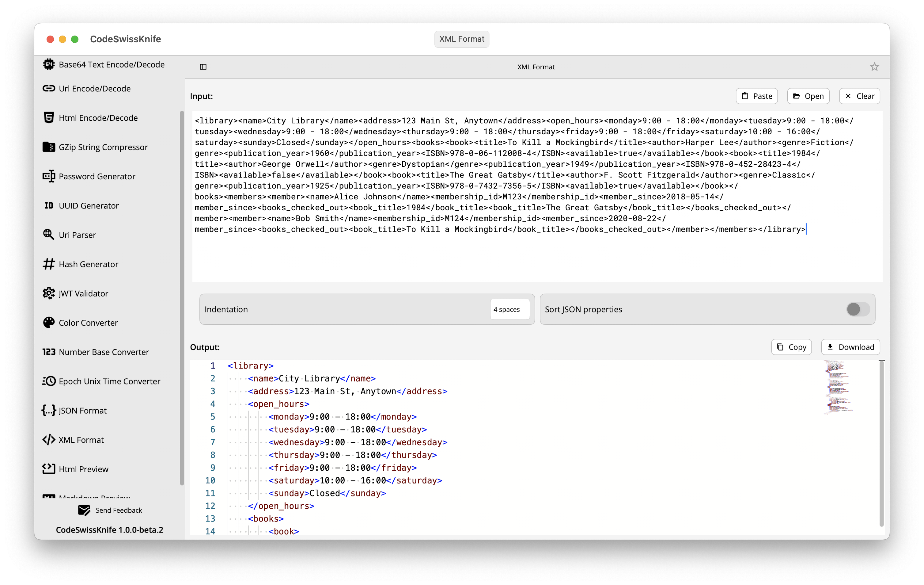
Task: Click the XML Format title bar label
Action: (462, 39)
